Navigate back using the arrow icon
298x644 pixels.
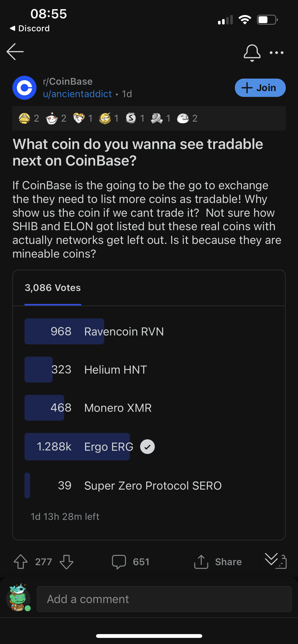pos(14,52)
